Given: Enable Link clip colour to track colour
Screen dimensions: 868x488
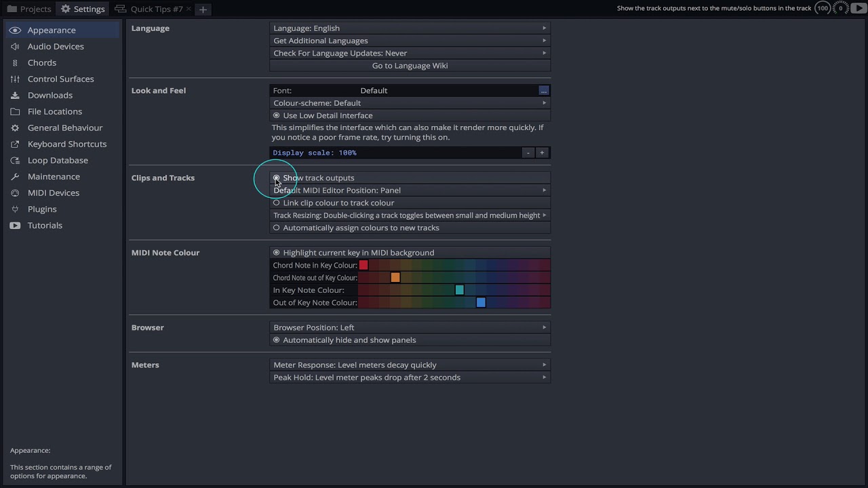Looking at the screenshot, I should click(276, 203).
